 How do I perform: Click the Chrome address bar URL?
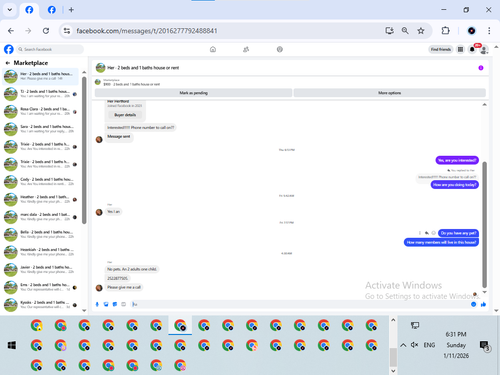(147, 31)
